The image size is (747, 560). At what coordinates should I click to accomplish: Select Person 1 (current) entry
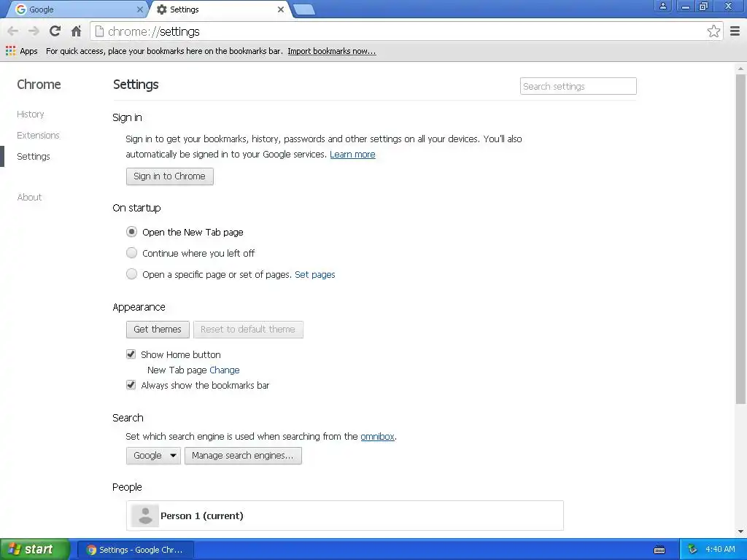pos(345,516)
